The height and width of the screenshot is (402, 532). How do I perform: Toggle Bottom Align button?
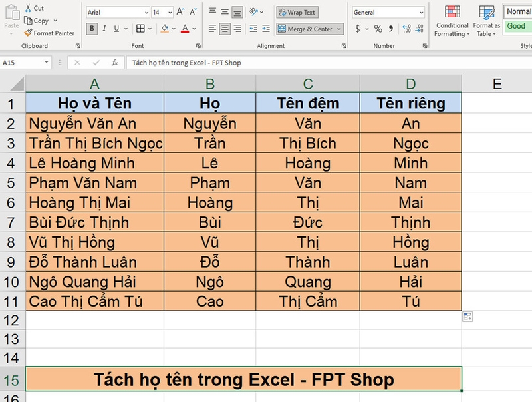point(237,12)
